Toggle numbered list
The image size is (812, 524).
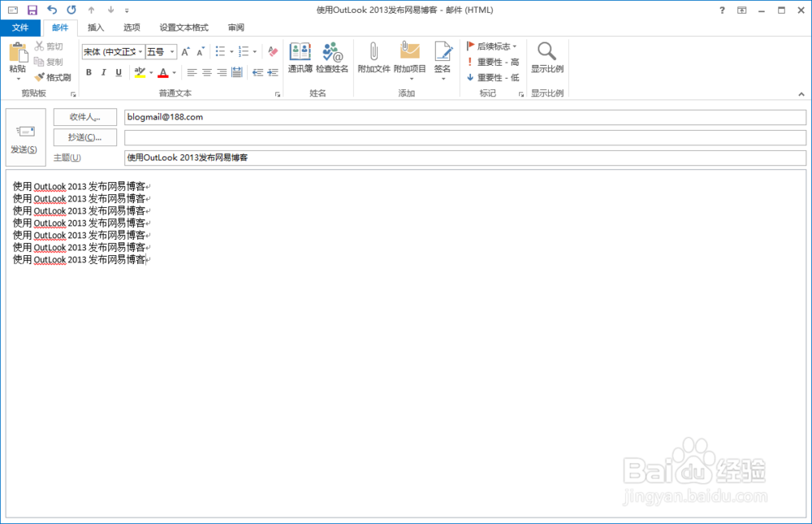click(x=244, y=51)
